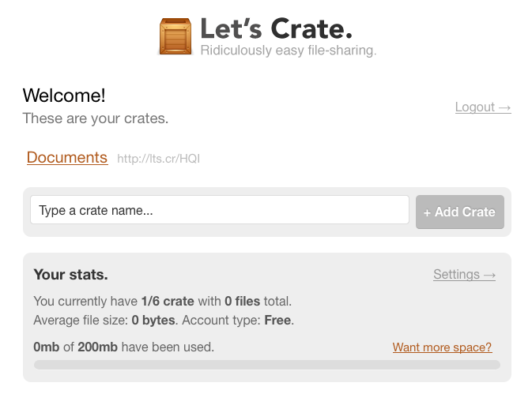The width and height of the screenshot is (532, 394).
Task: Click the "Let's Crate." title text
Action: [275, 29]
